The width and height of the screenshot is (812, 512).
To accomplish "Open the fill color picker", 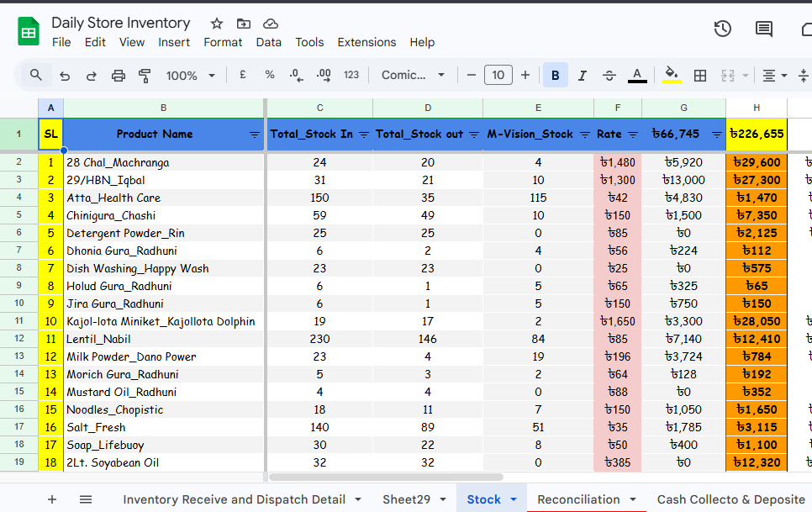I will [672, 76].
